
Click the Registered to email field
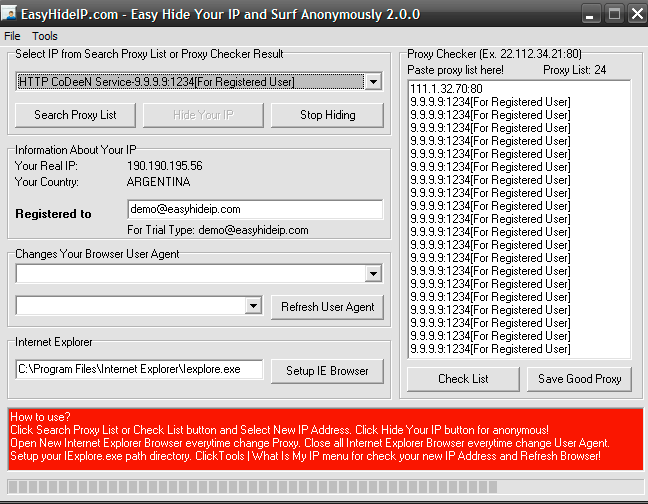click(x=255, y=209)
